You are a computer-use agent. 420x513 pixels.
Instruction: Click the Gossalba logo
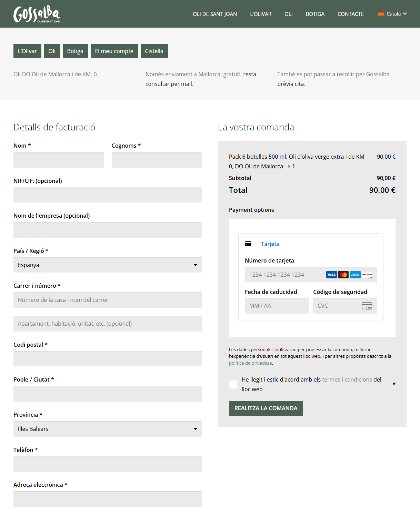(x=37, y=14)
